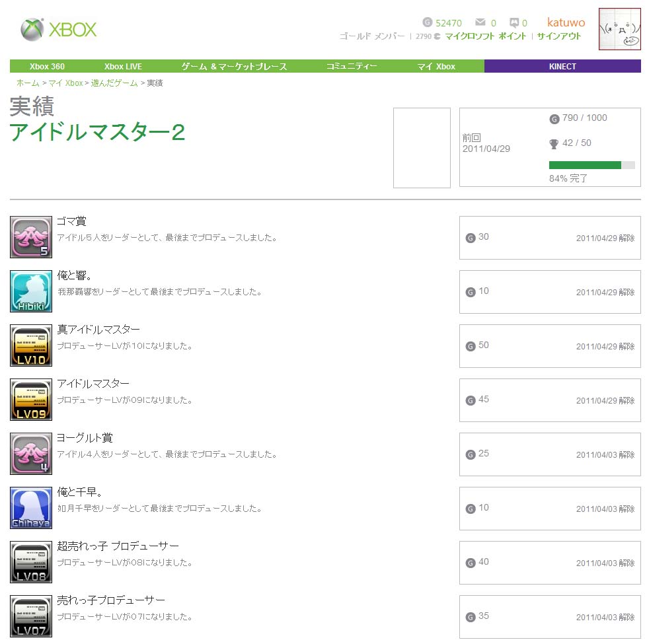Click the LV07 achievement badge icon
Screen dimensions: 647x644
tap(31, 616)
